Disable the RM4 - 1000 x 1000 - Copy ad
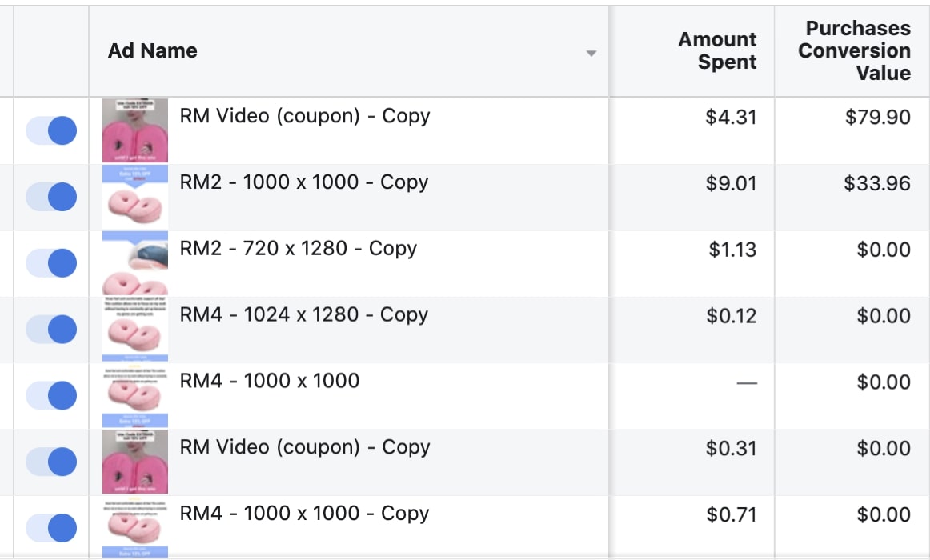The height and width of the screenshot is (560, 930). (x=50, y=527)
